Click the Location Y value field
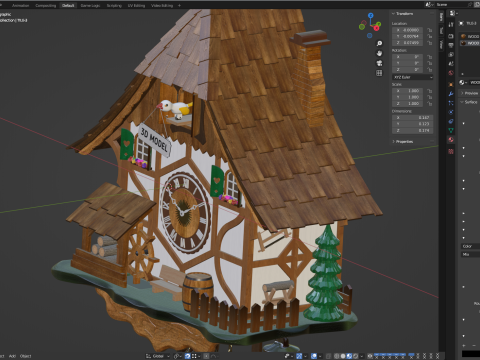Screen dimensions: 480x360 [408, 36]
